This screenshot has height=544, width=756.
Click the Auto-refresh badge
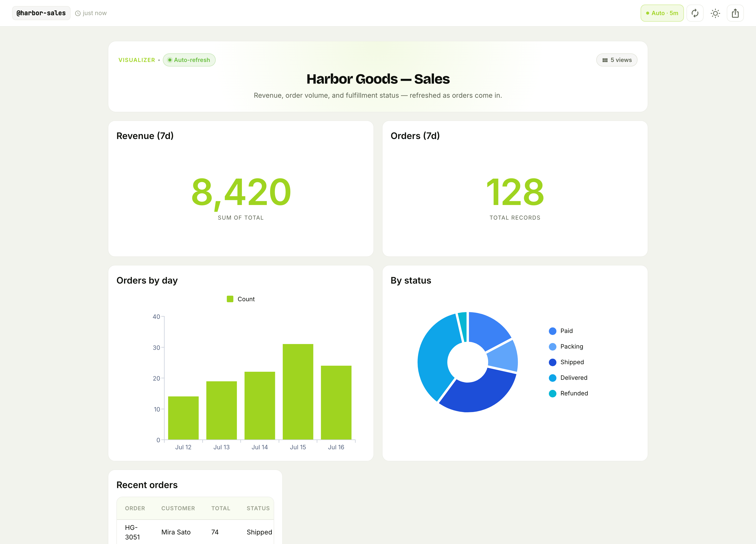click(x=189, y=60)
